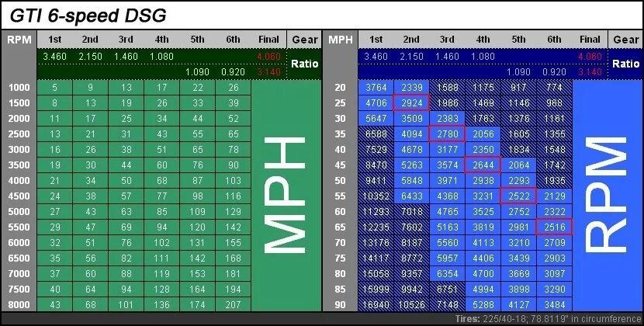Click cell 129 in the green table
This screenshot has width=644, height=326.
click(233, 212)
